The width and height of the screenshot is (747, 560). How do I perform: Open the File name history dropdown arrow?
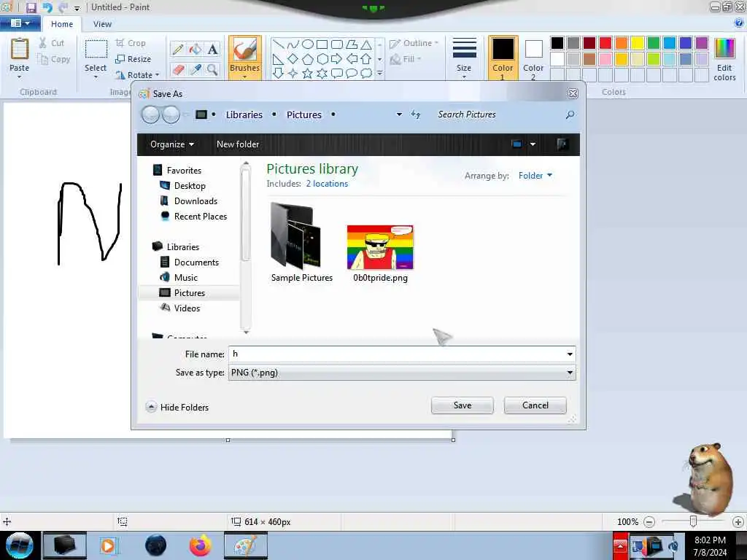(x=570, y=354)
